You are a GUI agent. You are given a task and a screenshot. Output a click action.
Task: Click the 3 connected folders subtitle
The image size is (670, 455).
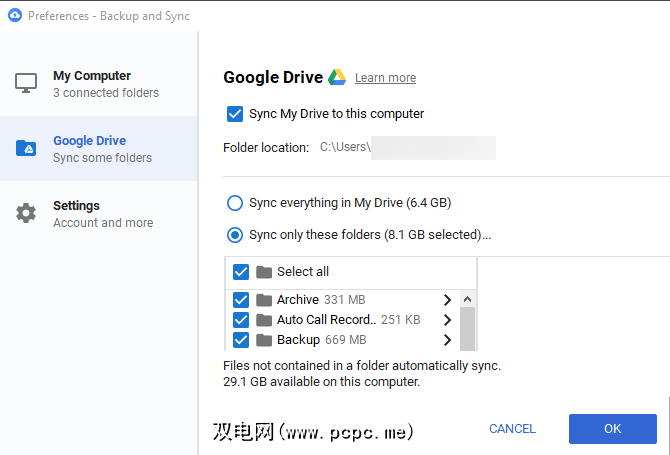pos(106,93)
